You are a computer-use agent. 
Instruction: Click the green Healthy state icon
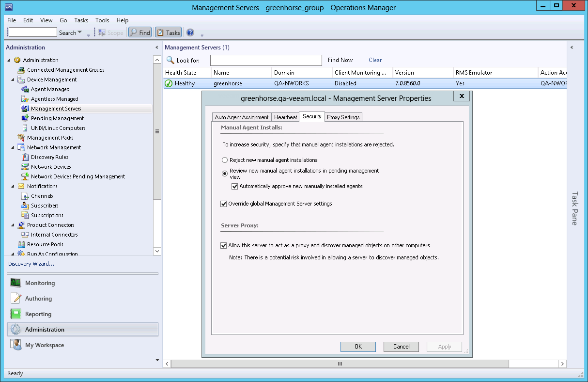[169, 83]
